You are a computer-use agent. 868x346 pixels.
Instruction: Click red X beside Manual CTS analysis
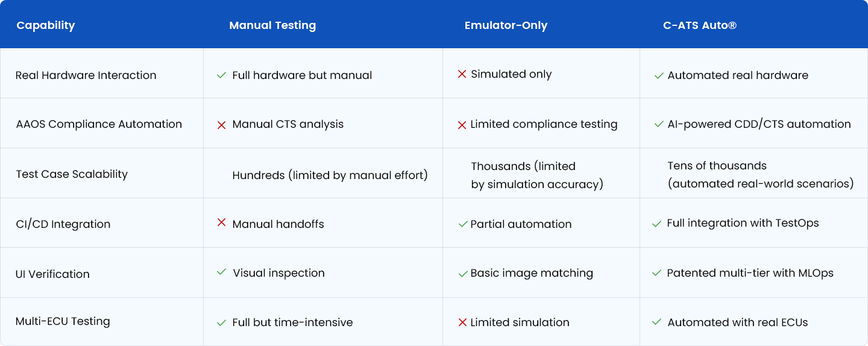[x=221, y=125]
